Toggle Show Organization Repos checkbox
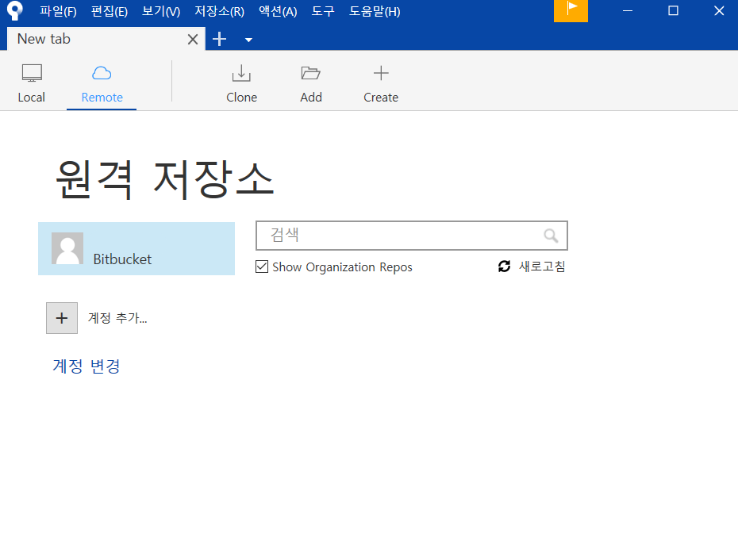 pos(262,267)
